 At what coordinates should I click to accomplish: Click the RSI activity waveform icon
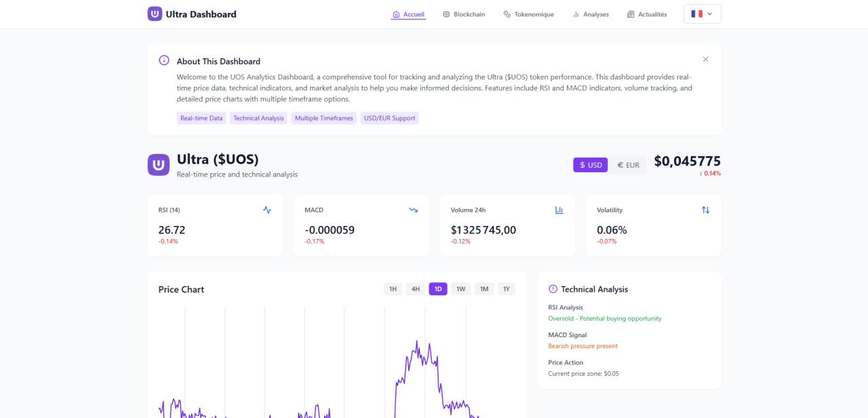[x=267, y=210]
